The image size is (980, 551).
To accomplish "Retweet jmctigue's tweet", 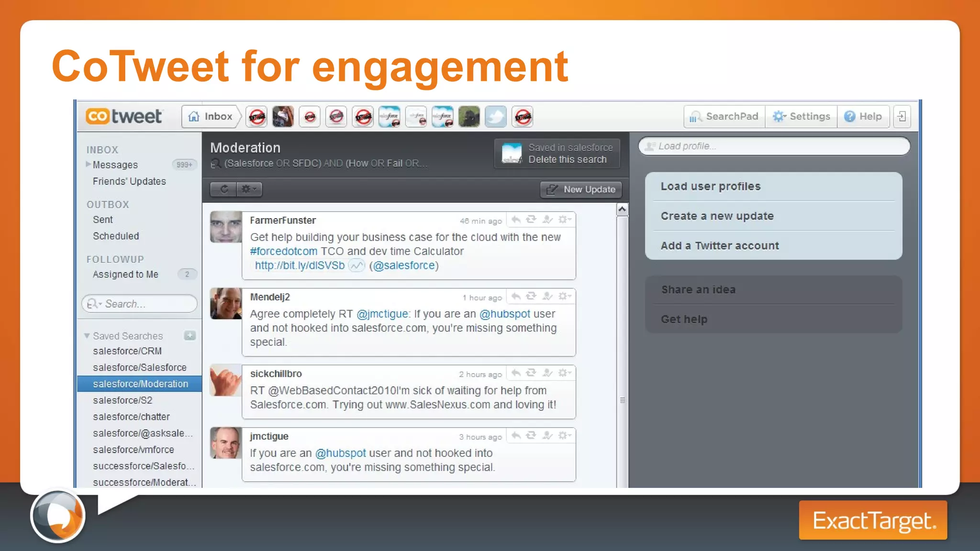I will tap(531, 435).
